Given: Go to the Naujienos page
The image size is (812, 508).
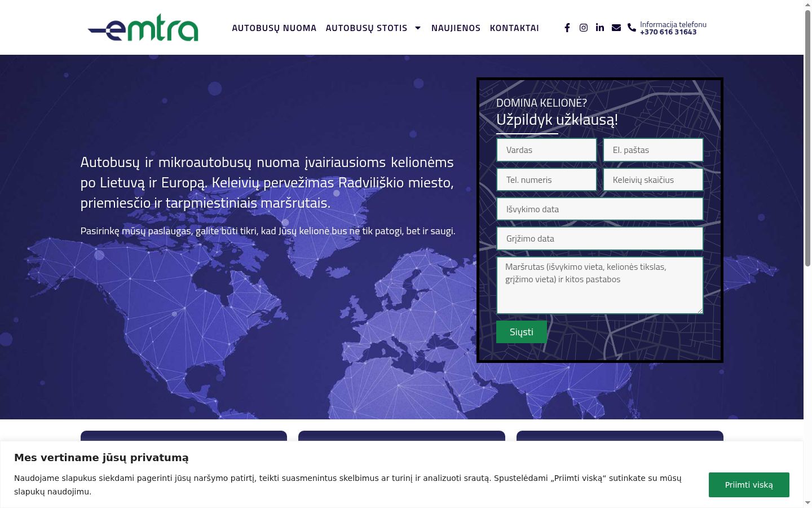Looking at the screenshot, I should coord(456,28).
